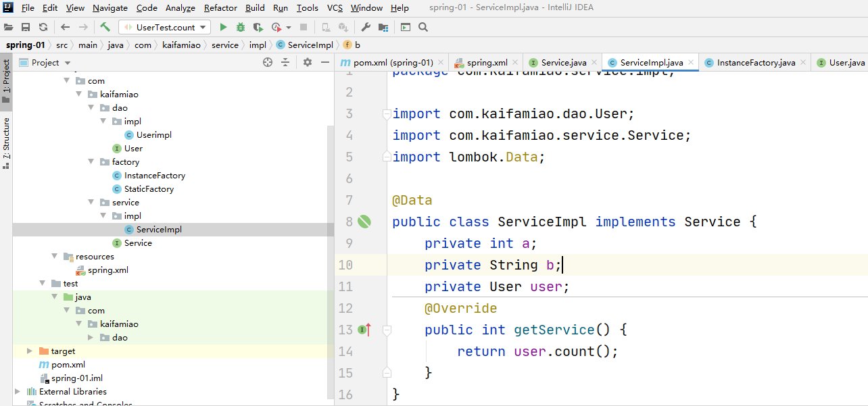Click the main breadcrumb in navigation bar
The width and height of the screenshot is (868, 406).
click(87, 45)
